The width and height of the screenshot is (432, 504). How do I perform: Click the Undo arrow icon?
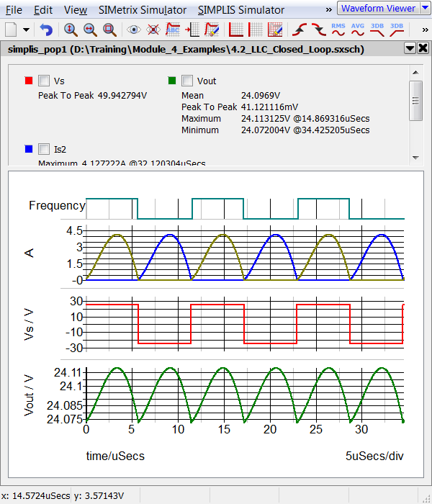pyautogui.click(x=46, y=30)
